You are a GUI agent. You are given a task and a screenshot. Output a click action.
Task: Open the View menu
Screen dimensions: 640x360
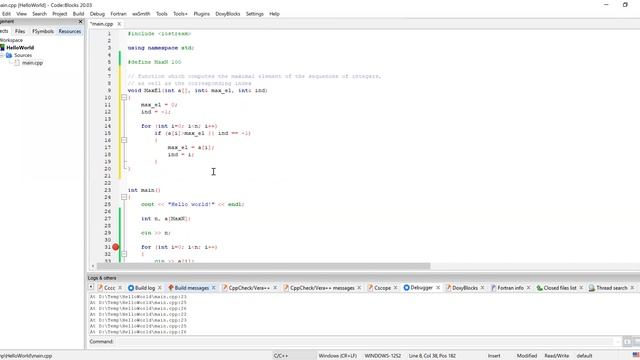coord(21,14)
